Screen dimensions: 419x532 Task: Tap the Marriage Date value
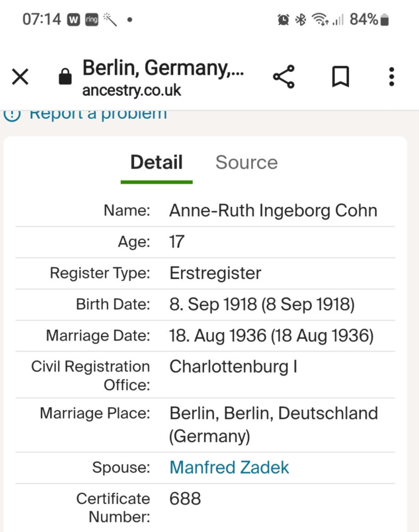tap(271, 336)
